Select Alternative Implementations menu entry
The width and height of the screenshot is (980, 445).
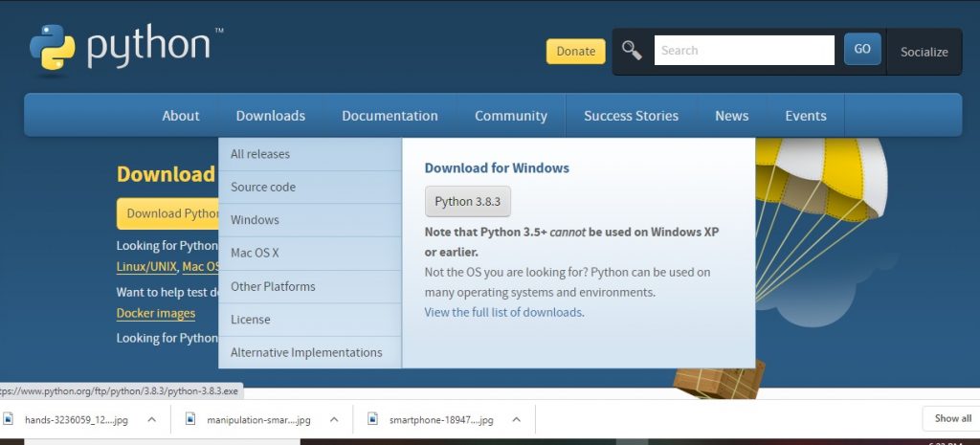pyautogui.click(x=310, y=352)
